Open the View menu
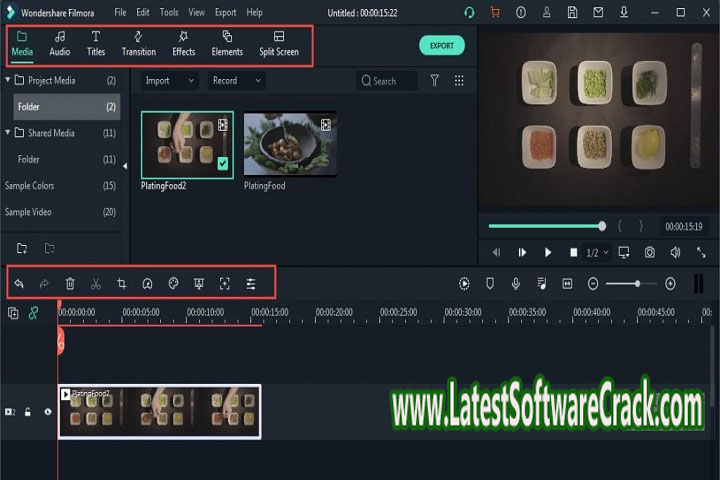 point(196,12)
